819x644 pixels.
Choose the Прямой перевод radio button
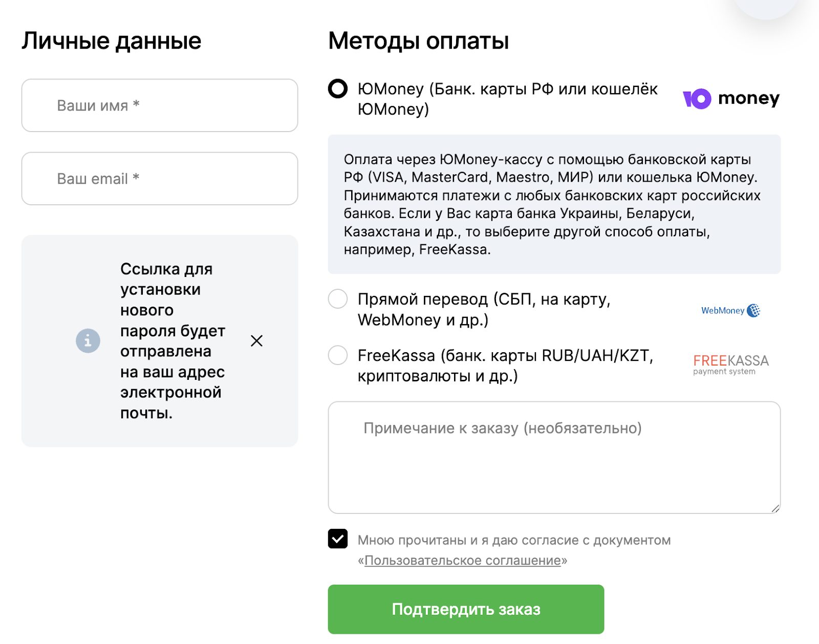338,299
